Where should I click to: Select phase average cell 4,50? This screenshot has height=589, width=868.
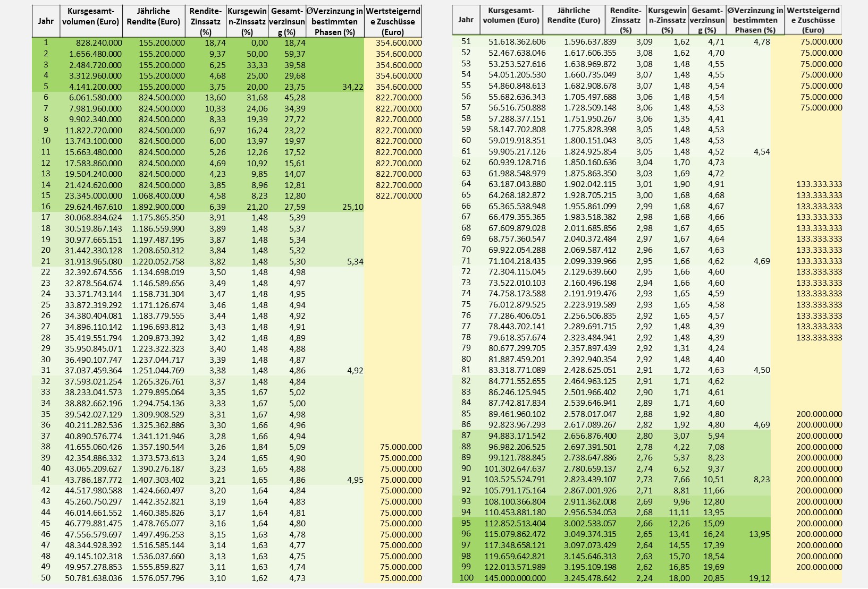761,370
